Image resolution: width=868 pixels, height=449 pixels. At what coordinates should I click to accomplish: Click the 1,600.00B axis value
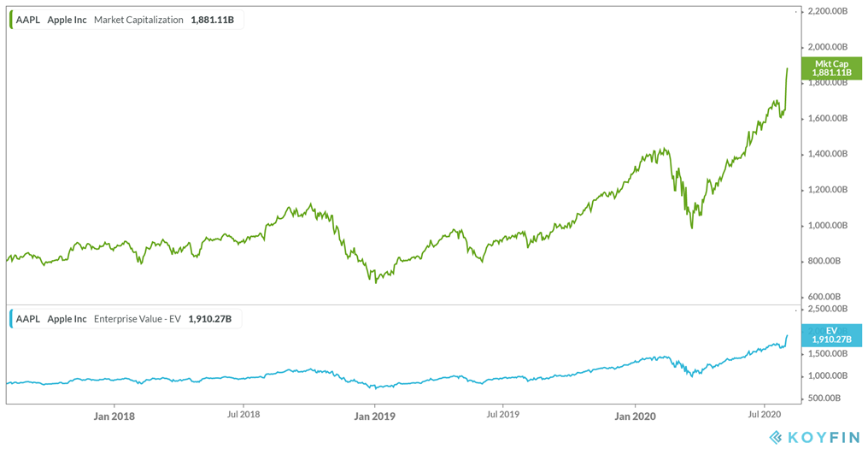click(829, 118)
